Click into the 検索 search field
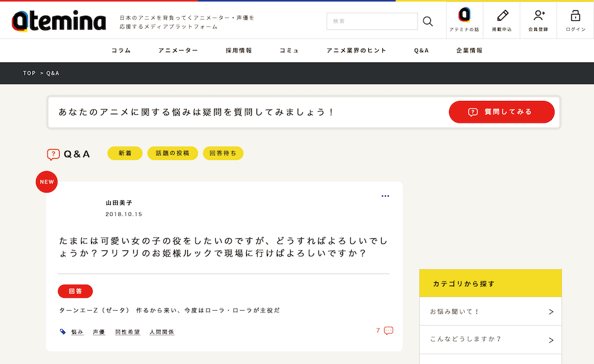Screen dimensions: 594x364 click(371, 21)
